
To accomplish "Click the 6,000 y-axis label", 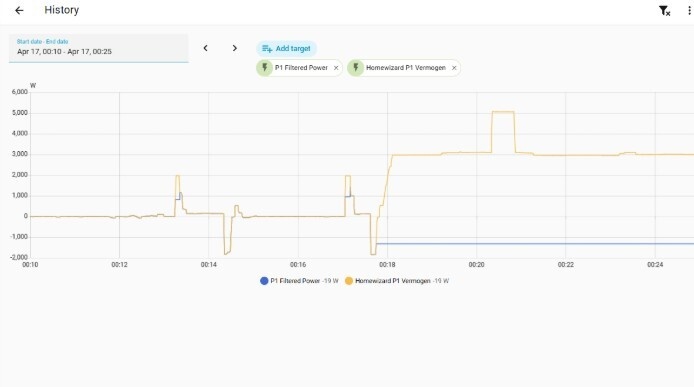I will [19, 92].
